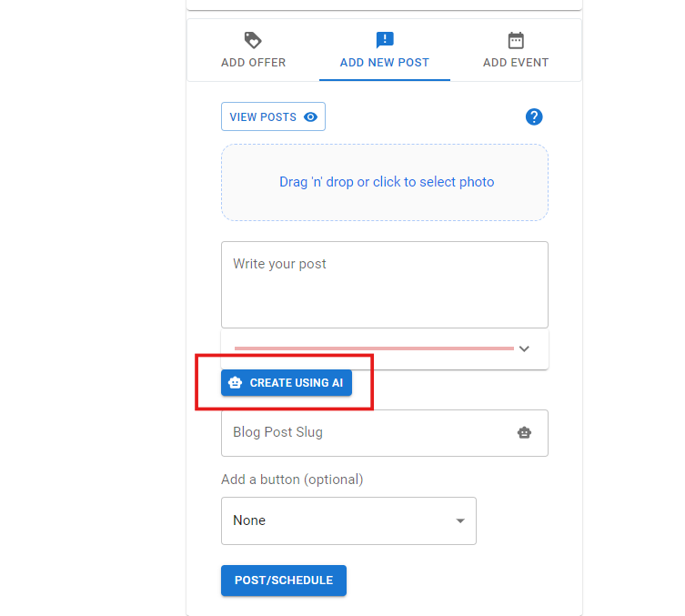Expand the chevron below the post box

(x=524, y=348)
